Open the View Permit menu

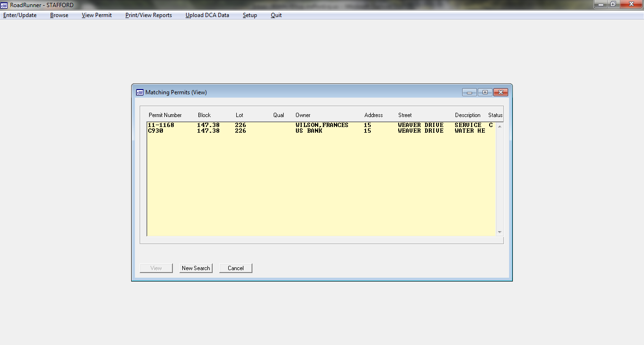pos(97,15)
